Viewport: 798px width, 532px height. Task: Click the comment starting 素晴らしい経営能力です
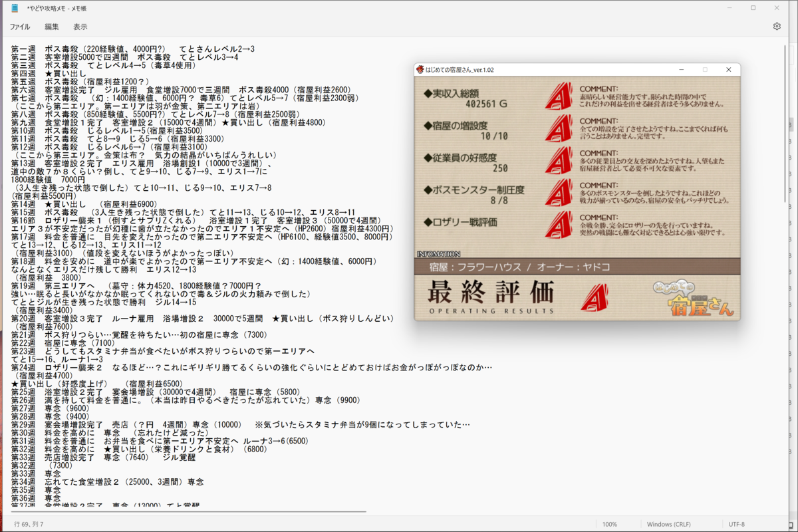click(x=652, y=100)
